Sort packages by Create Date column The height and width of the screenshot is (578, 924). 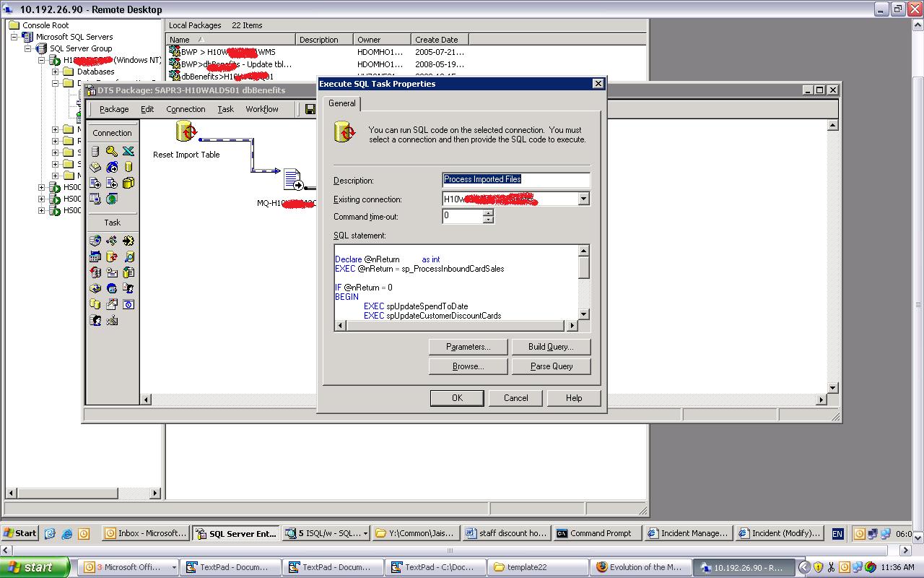(x=440, y=40)
